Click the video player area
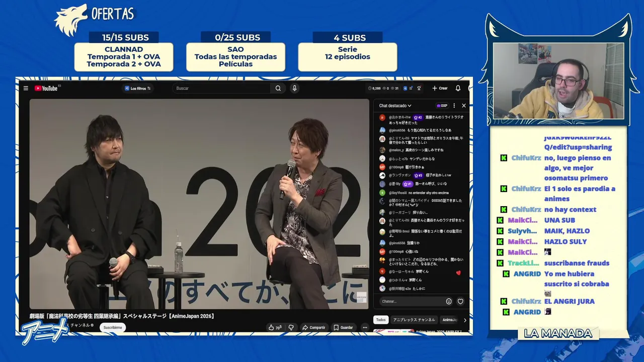The height and width of the screenshot is (362, 644). tap(199, 204)
